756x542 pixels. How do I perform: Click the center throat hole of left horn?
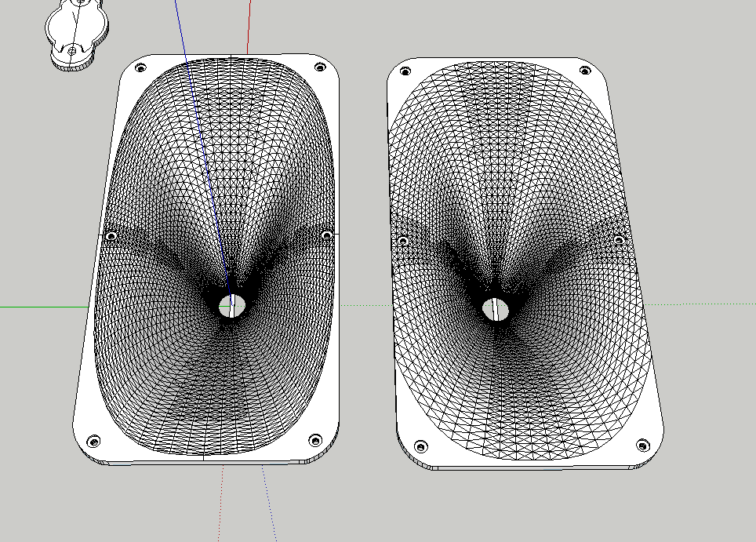232,306
